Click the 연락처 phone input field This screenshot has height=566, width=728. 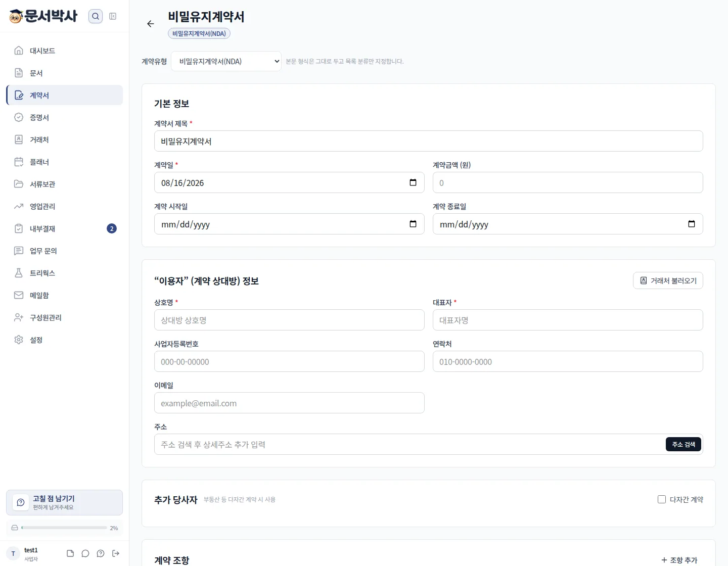[568, 361]
